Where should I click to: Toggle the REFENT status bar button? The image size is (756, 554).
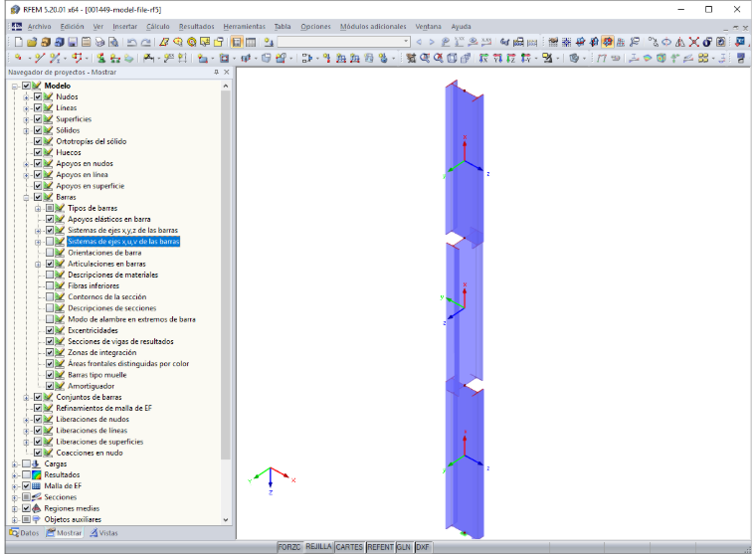point(380,547)
